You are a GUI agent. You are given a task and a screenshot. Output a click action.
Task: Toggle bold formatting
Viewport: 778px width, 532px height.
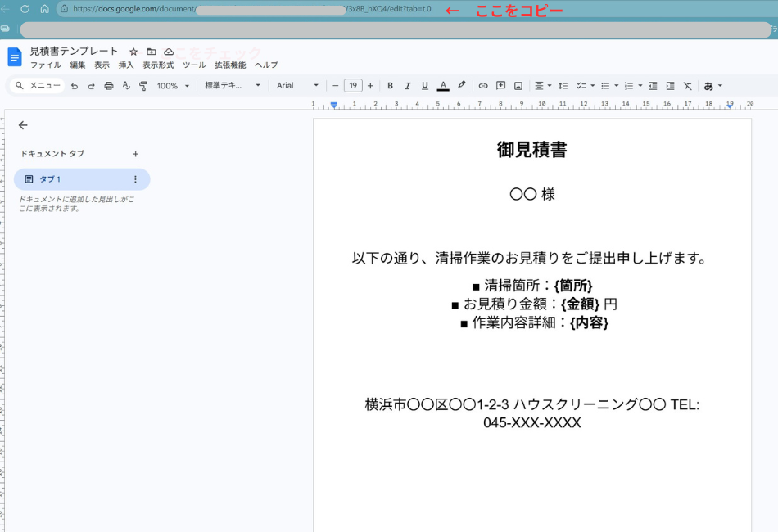pyautogui.click(x=390, y=85)
